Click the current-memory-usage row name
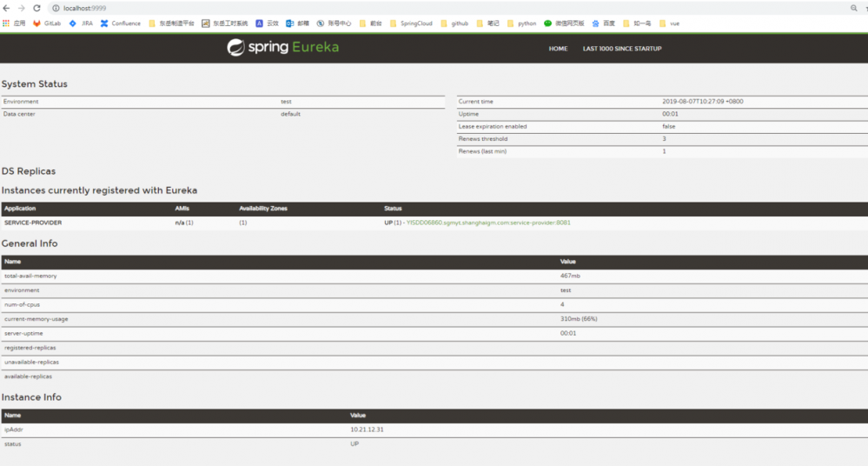868x466 pixels. (x=36, y=319)
